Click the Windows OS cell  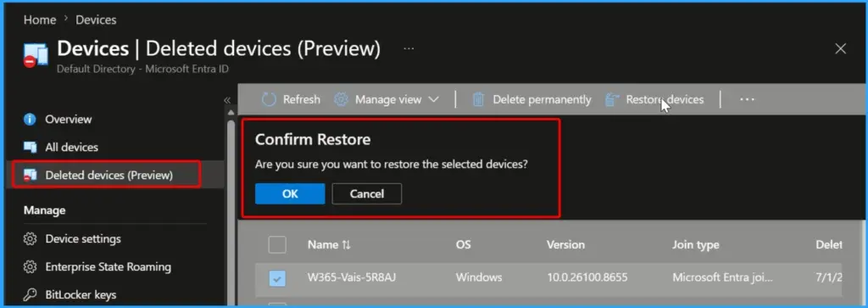[x=479, y=277]
